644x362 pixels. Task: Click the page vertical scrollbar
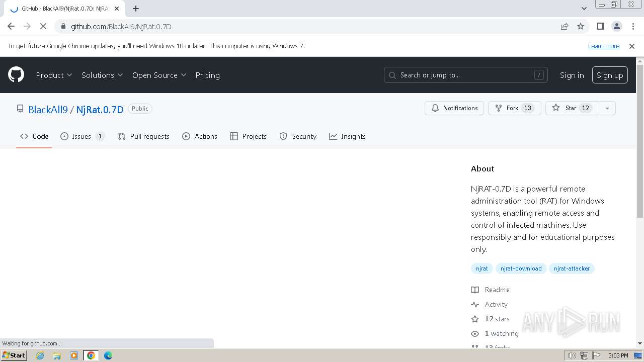(x=640, y=142)
